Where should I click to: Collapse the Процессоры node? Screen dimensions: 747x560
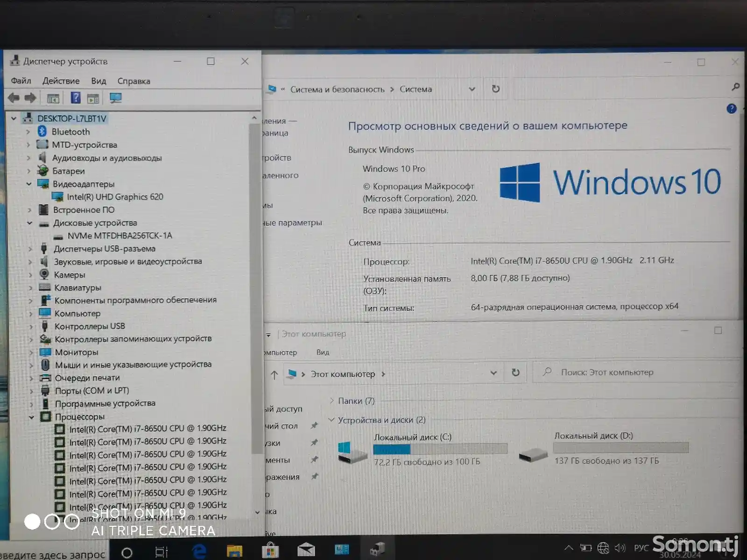31,417
